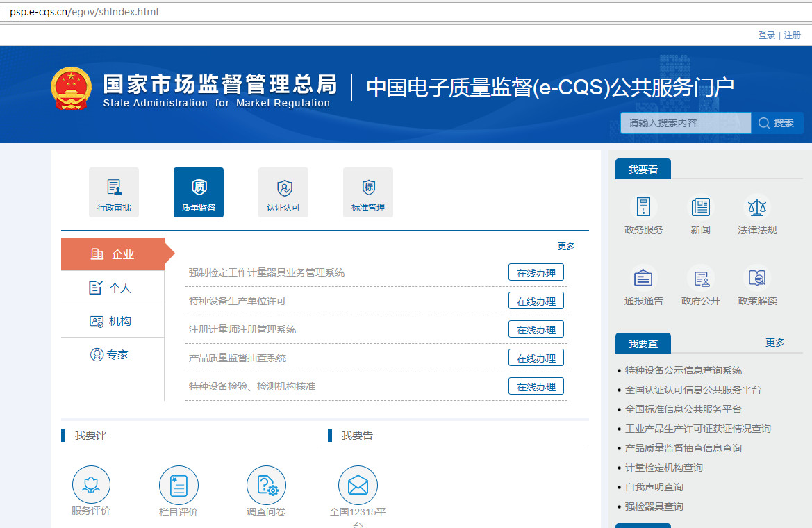Click 在线办理 for 特种设备检验、检测机构核准

536,386
